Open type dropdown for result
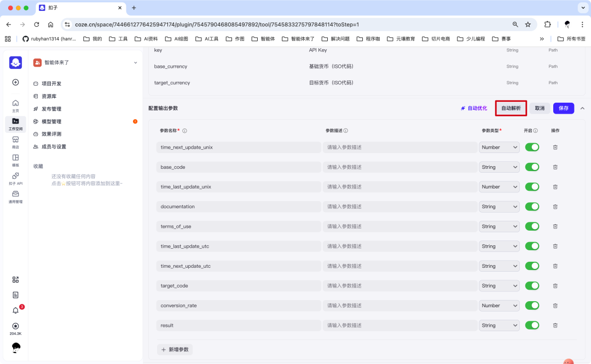 (499, 325)
